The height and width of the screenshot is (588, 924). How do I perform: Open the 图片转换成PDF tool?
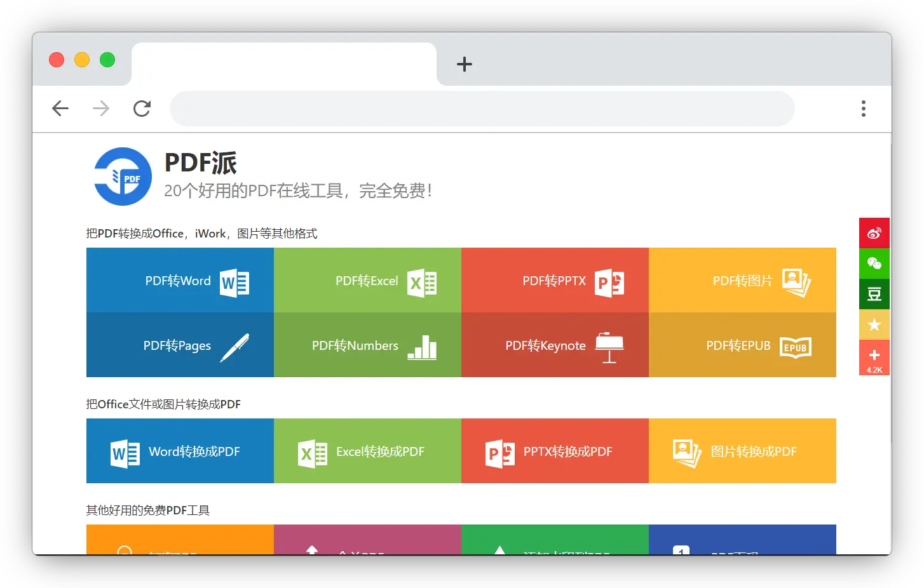click(x=742, y=451)
